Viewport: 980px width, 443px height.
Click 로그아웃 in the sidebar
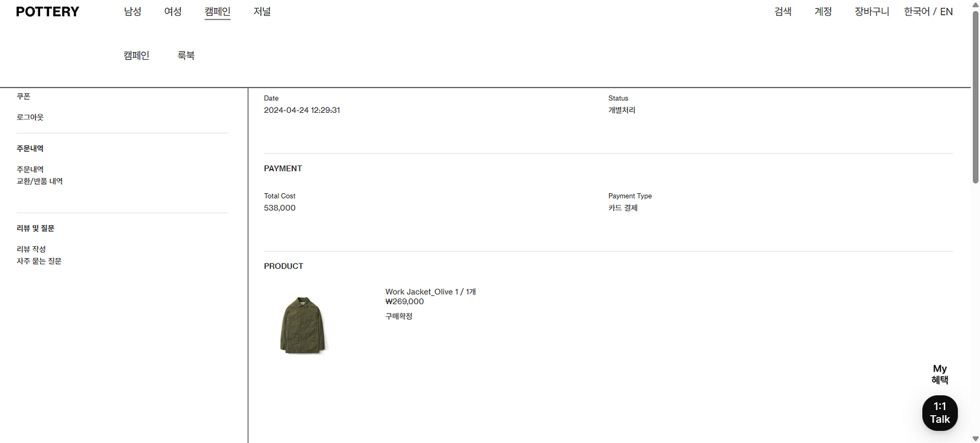point(30,117)
